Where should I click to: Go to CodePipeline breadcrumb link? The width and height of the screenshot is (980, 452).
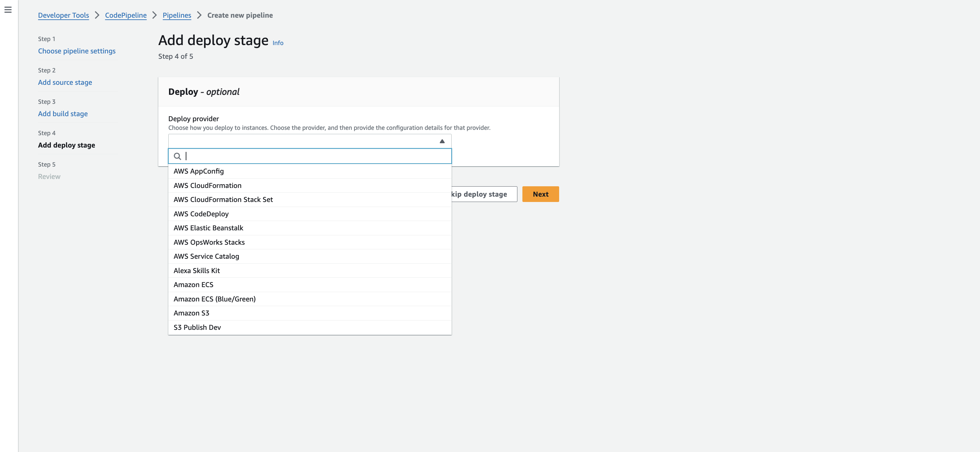click(x=126, y=15)
